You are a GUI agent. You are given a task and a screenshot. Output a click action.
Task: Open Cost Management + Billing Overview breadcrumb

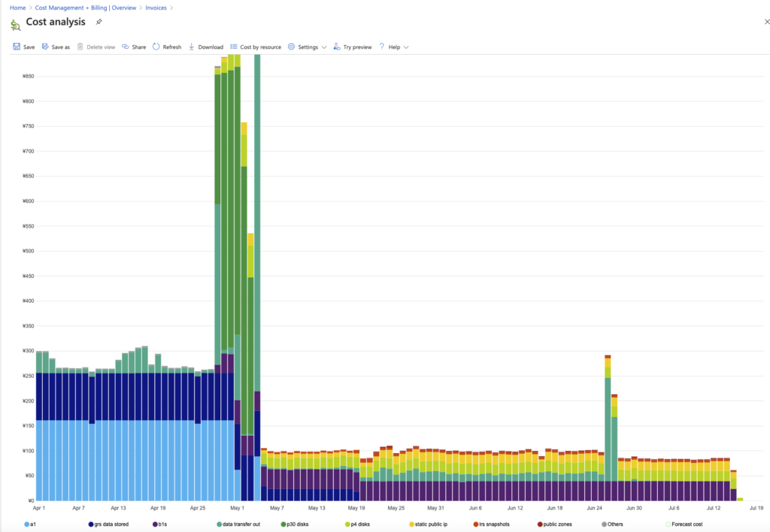click(84, 8)
